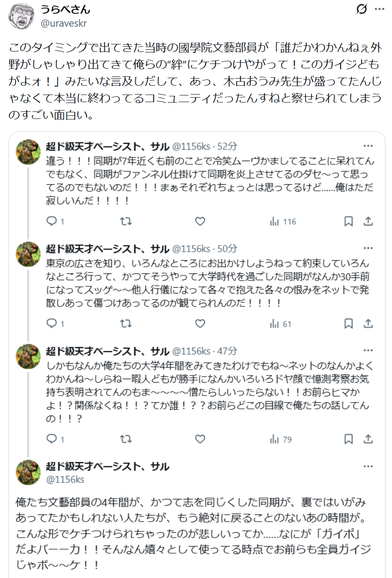Screen dimensions: 392x578
Task: Open the @uraveskr handle link
Action: (x=63, y=24)
